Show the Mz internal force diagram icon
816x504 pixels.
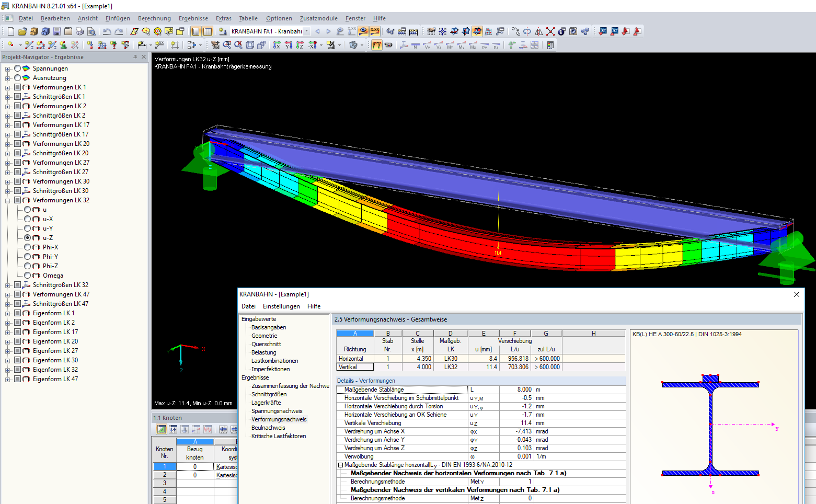(x=473, y=45)
